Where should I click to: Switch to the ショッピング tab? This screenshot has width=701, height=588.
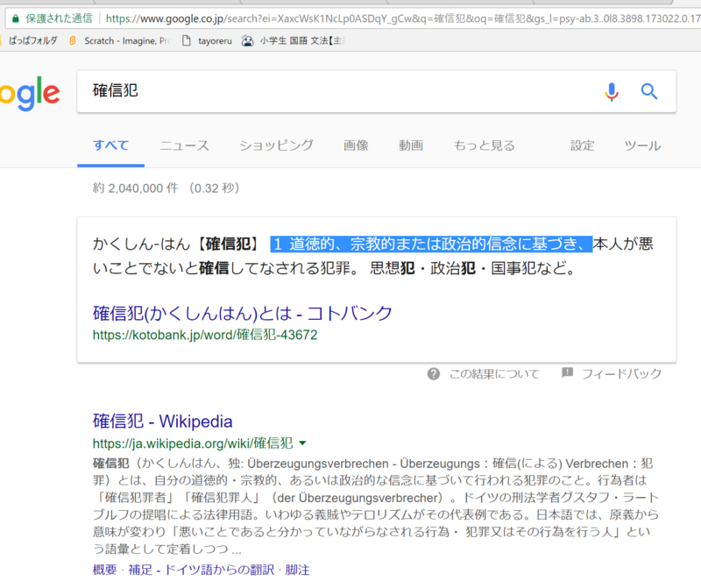pyautogui.click(x=276, y=145)
